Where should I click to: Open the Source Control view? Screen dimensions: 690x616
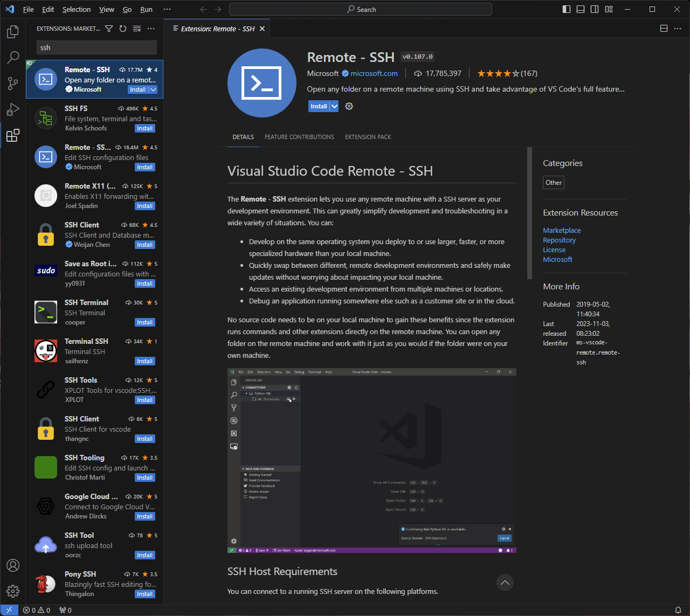[x=13, y=84]
